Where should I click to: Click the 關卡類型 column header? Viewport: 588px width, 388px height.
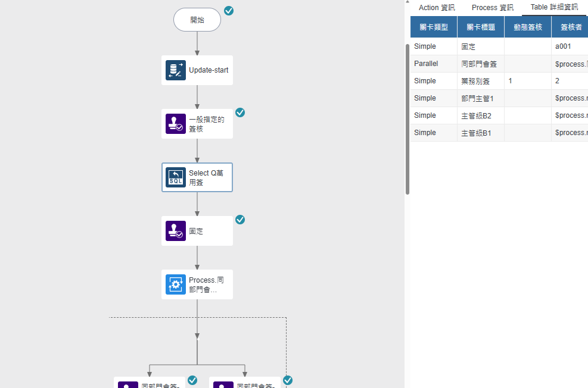[x=433, y=27]
